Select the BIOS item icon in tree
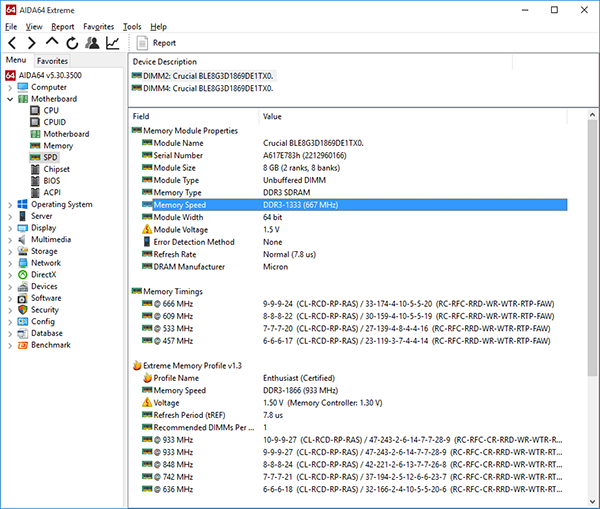 pyautogui.click(x=35, y=181)
